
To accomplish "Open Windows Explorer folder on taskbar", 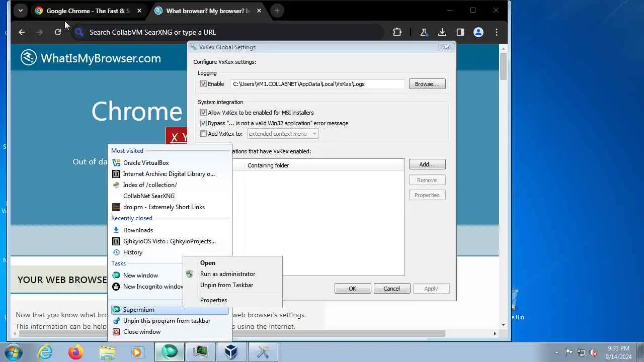I will point(107,352).
